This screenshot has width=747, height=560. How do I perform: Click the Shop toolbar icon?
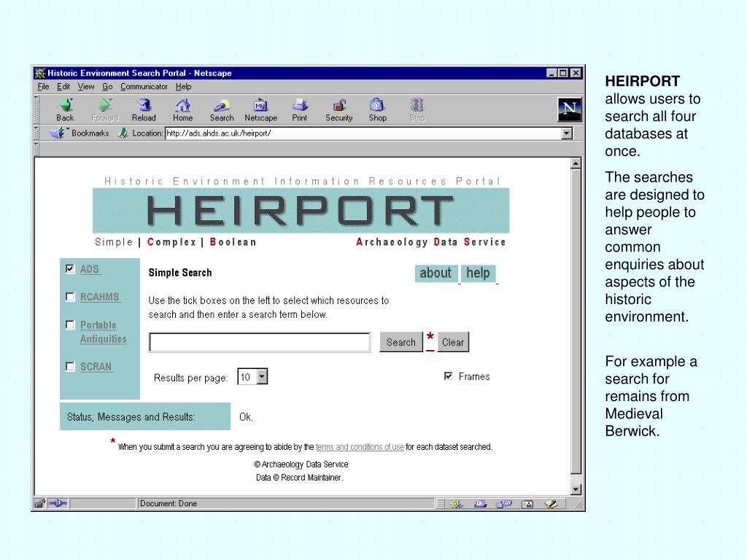pyautogui.click(x=377, y=110)
